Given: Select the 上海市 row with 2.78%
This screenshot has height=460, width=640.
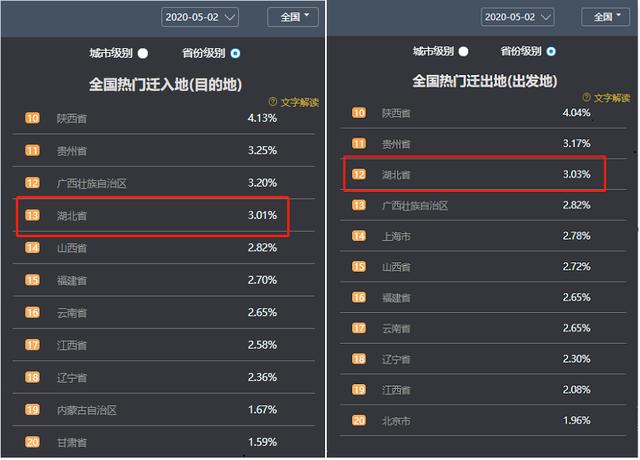Looking at the screenshot, I should click(x=483, y=236).
